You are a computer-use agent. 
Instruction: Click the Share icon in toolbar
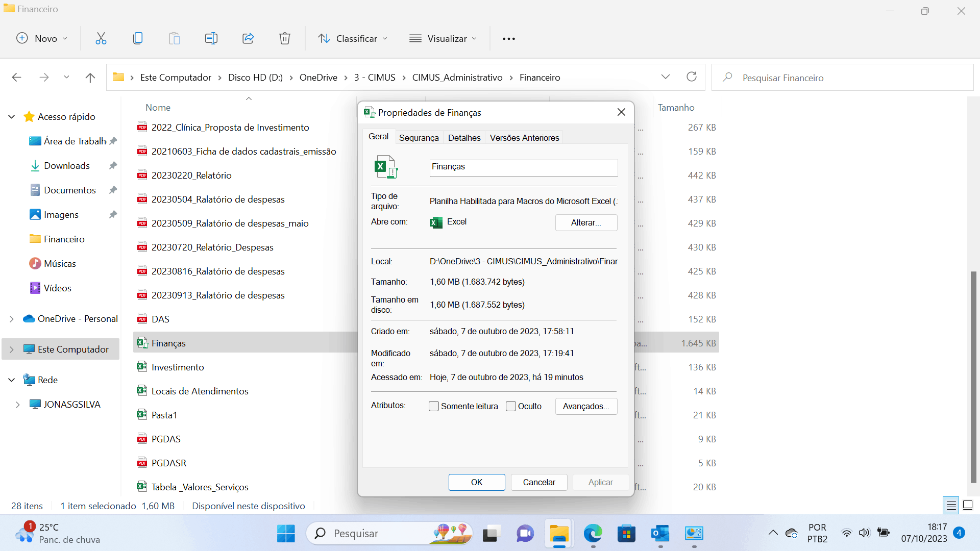(248, 38)
